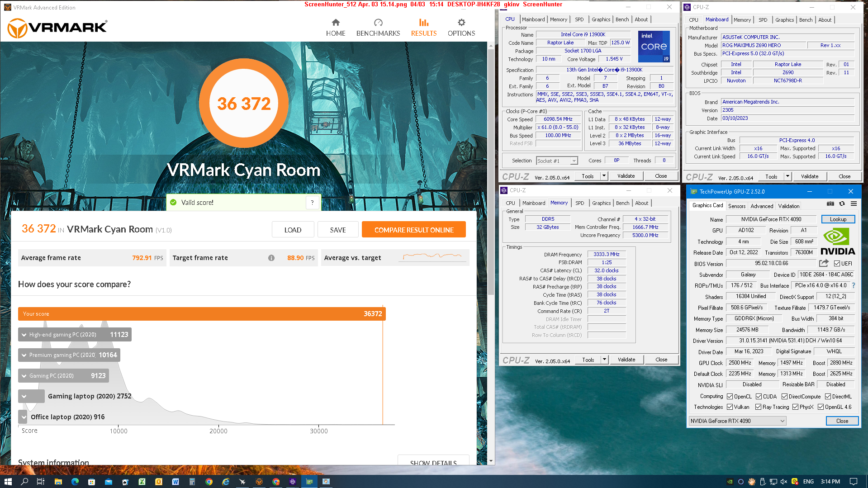Click the BIOS export share icon in GPU-Z
868x488 pixels.
tap(824, 263)
